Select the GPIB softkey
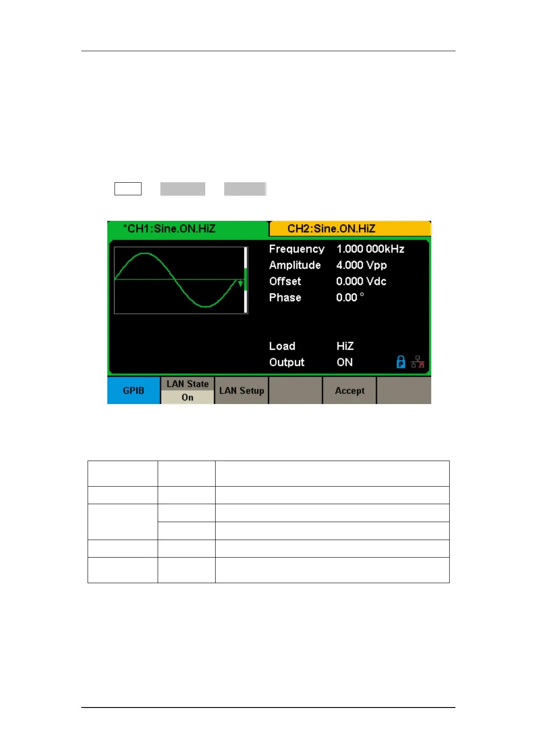Image resolution: width=535 pixels, height=756 pixels. click(x=134, y=391)
